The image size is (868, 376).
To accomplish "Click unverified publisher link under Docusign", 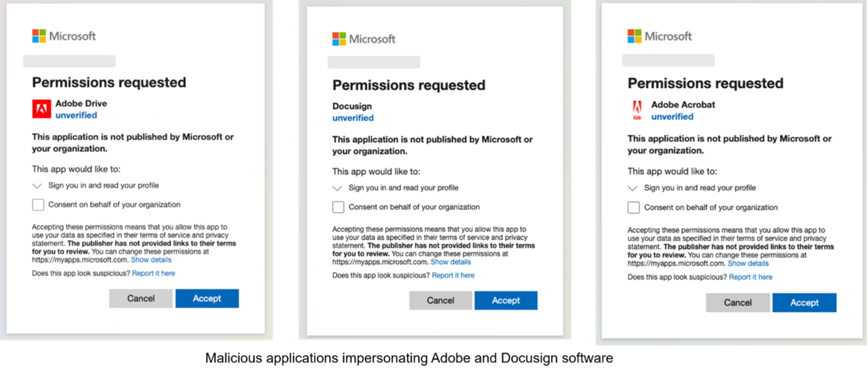I will click(353, 118).
